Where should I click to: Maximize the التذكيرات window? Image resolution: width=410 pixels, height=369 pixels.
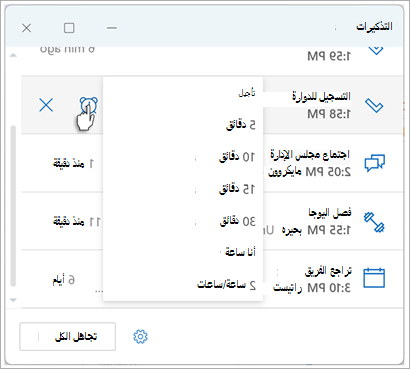click(x=69, y=28)
